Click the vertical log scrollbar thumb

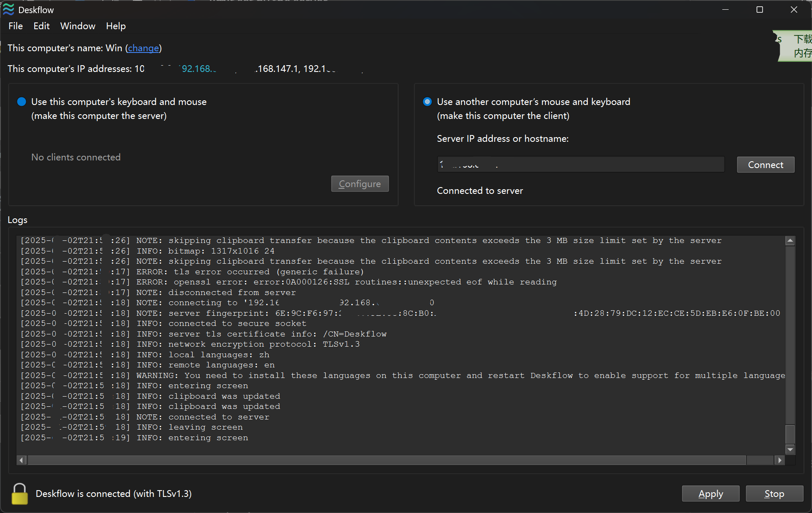tap(790, 434)
